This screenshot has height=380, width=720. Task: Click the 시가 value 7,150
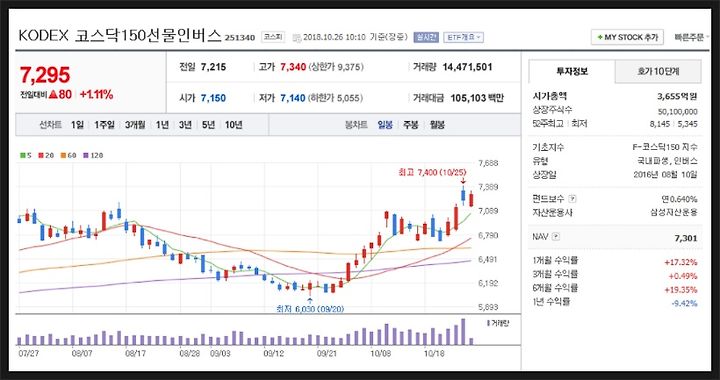point(213,98)
